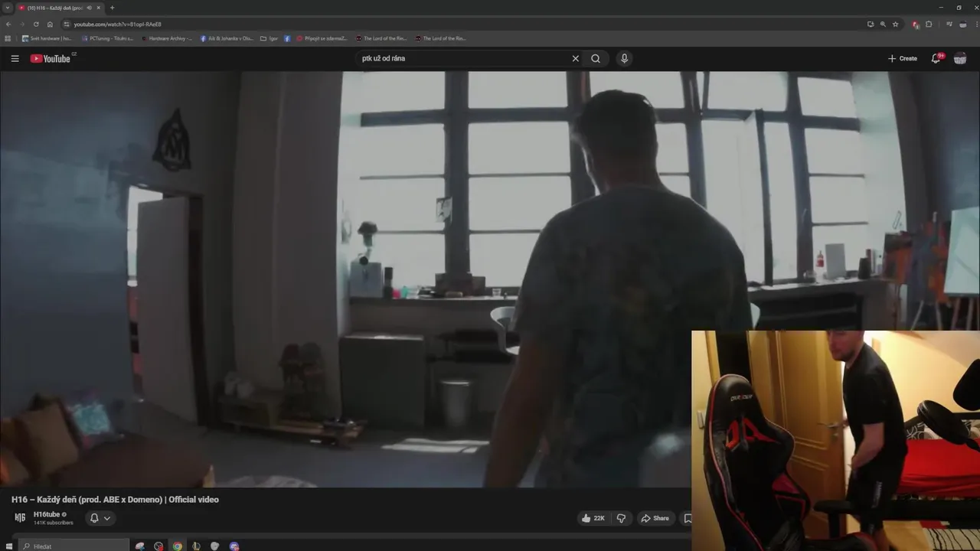
Task: Go back in browser history
Action: click(8, 24)
